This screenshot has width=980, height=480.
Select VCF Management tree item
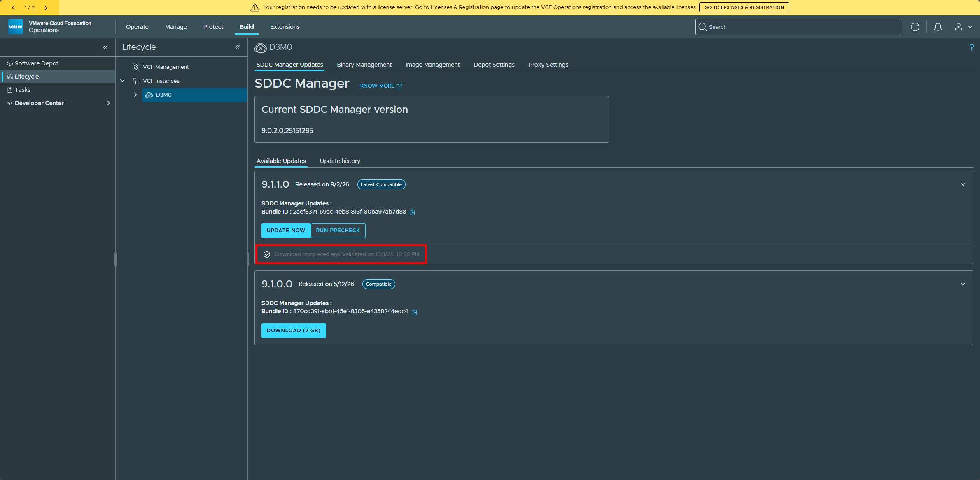[x=166, y=67]
